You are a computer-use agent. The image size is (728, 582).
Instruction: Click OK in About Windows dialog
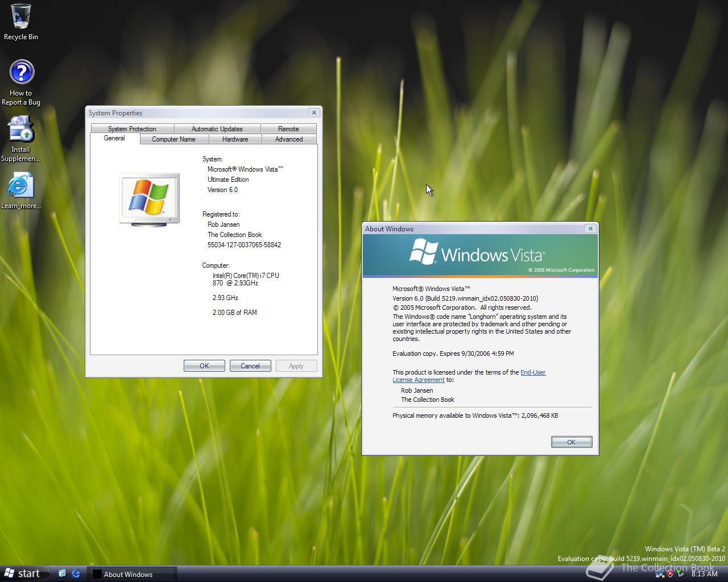pyautogui.click(x=572, y=442)
